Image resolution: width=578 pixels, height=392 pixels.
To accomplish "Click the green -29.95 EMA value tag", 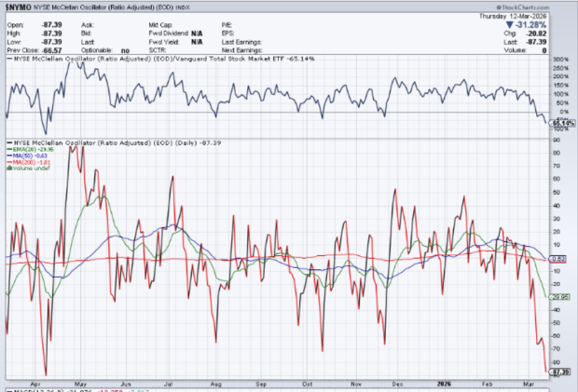I will point(561,297).
